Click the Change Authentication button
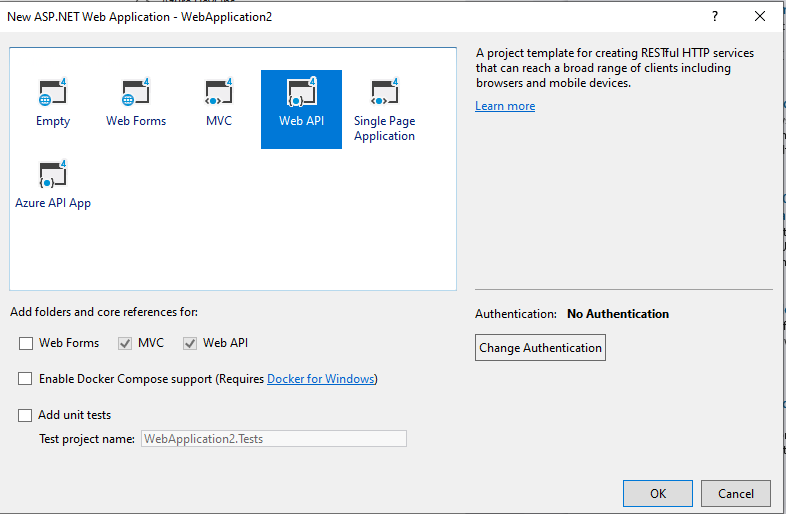 [x=540, y=348]
